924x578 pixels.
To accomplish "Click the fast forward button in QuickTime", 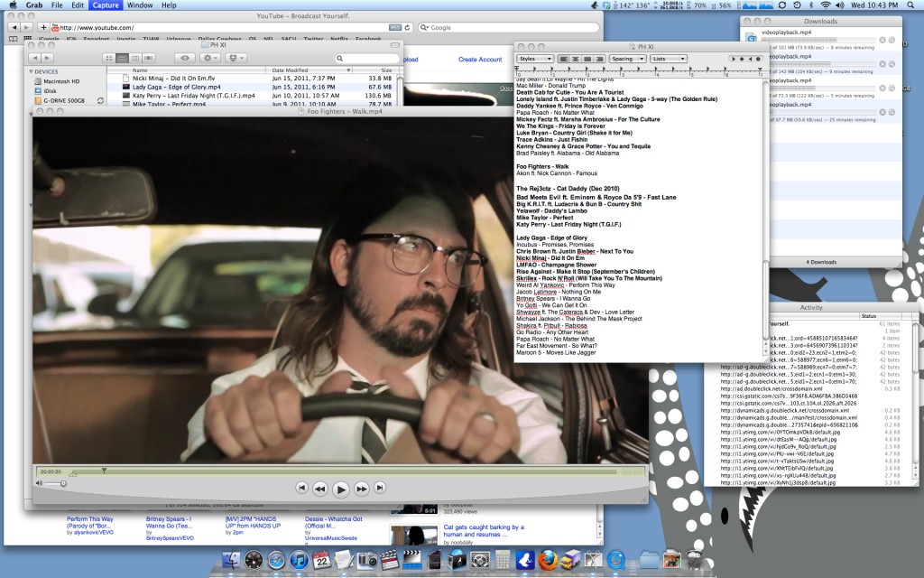I will (x=361, y=489).
